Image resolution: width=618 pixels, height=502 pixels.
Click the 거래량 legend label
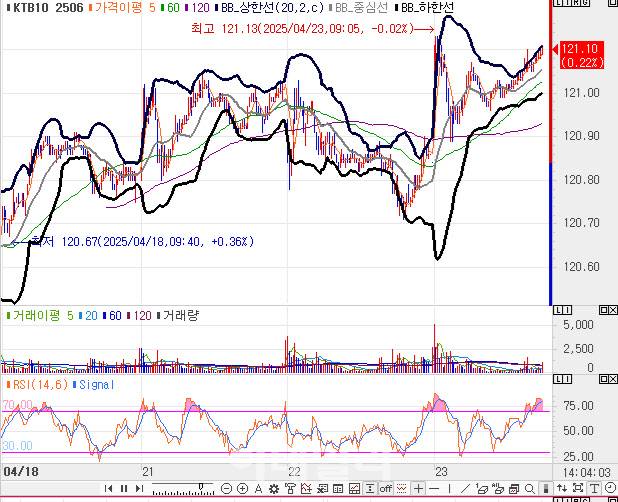point(178,315)
